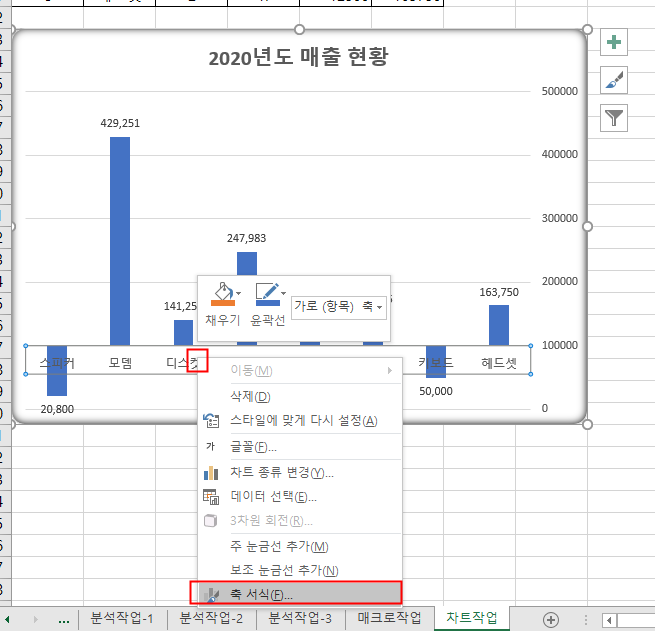This screenshot has width=655, height=631.
Task: Open the Chart Filters funnel button
Action: click(614, 118)
